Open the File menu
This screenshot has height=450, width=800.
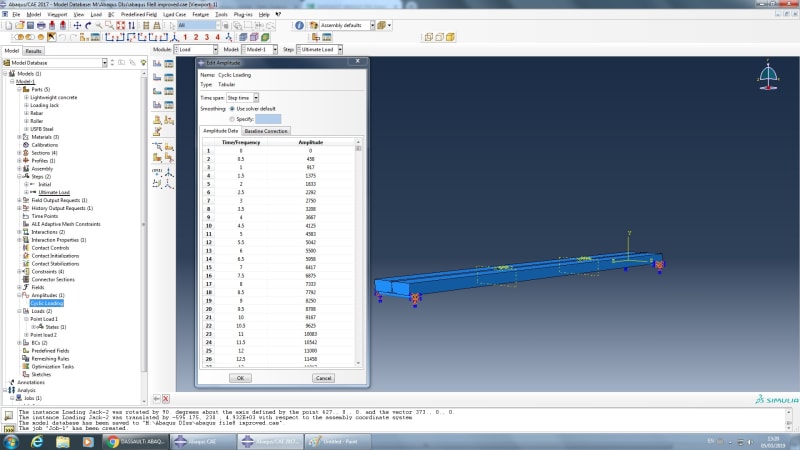coord(16,14)
